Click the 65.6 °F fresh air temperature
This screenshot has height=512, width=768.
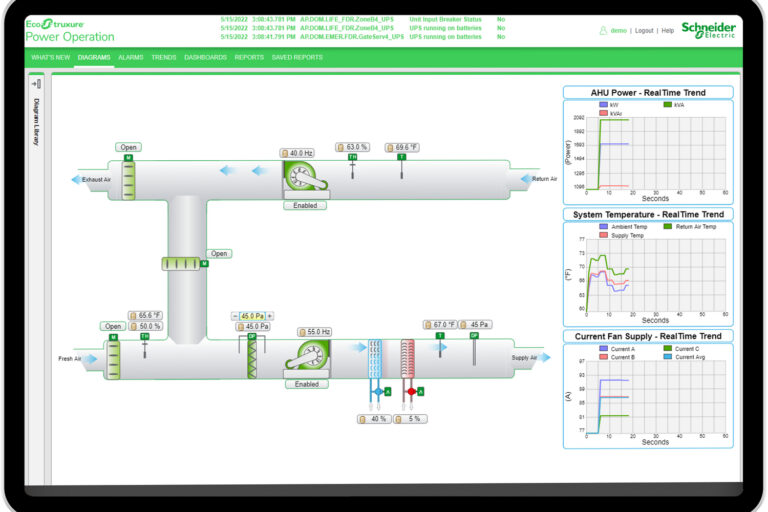145,316
